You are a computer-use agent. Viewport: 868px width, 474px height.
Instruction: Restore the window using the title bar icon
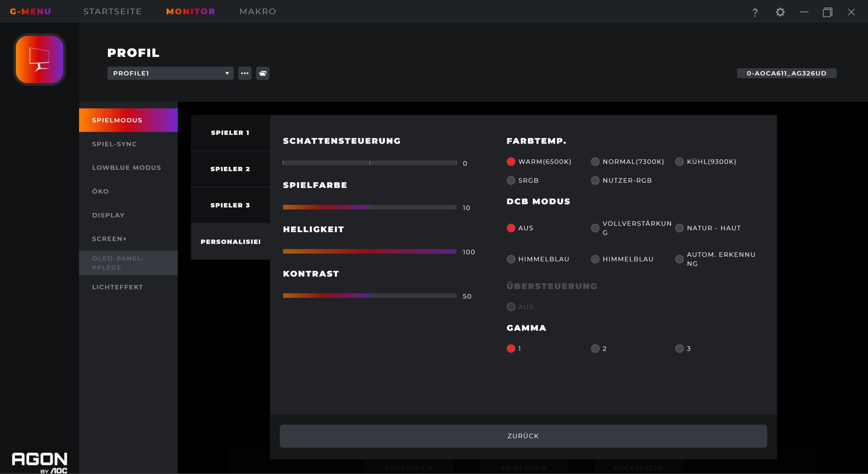click(x=827, y=12)
